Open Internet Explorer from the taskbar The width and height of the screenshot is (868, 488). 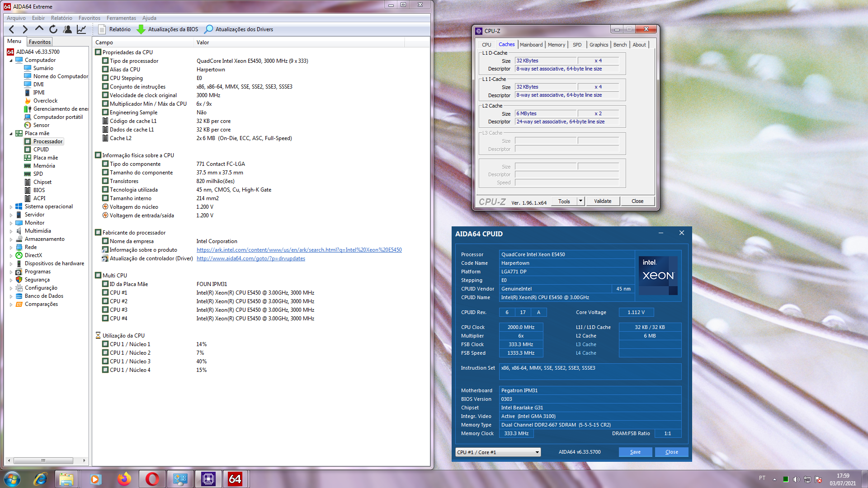[40, 479]
